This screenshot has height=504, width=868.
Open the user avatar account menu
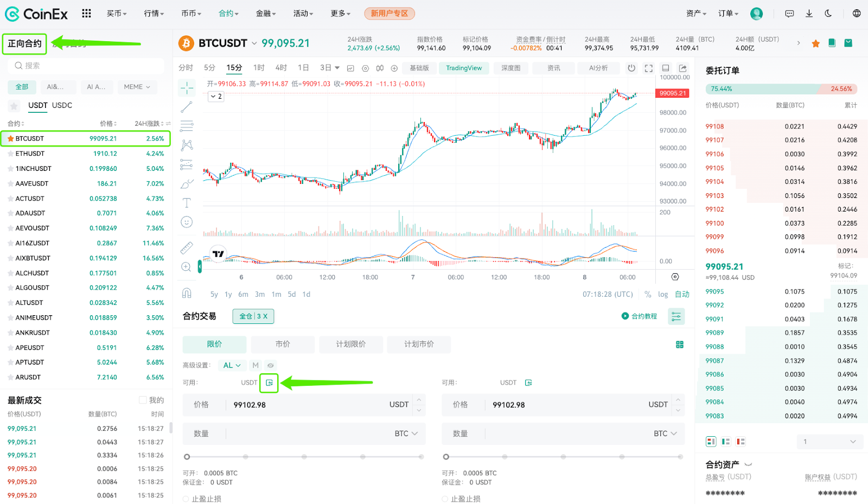pos(756,14)
